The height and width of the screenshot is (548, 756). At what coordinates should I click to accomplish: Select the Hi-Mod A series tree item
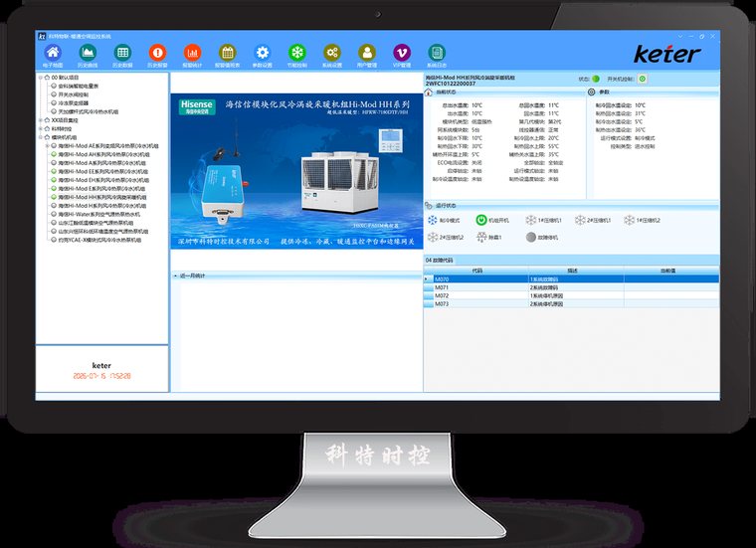pyautogui.click(x=98, y=163)
